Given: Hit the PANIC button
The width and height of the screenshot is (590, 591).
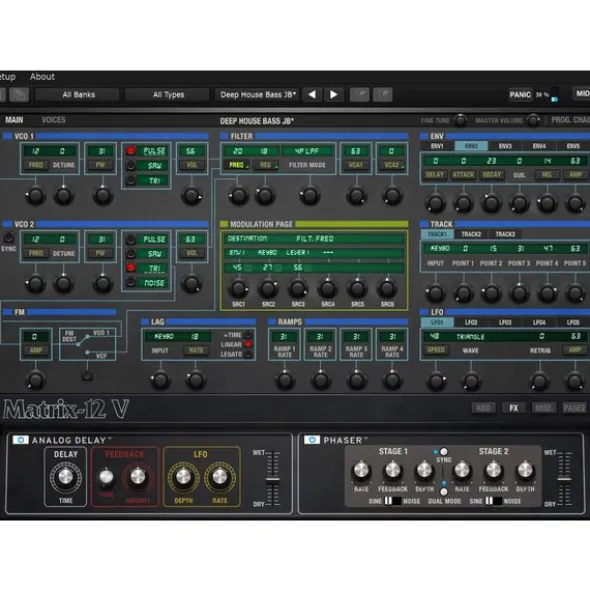Looking at the screenshot, I should 520,95.
